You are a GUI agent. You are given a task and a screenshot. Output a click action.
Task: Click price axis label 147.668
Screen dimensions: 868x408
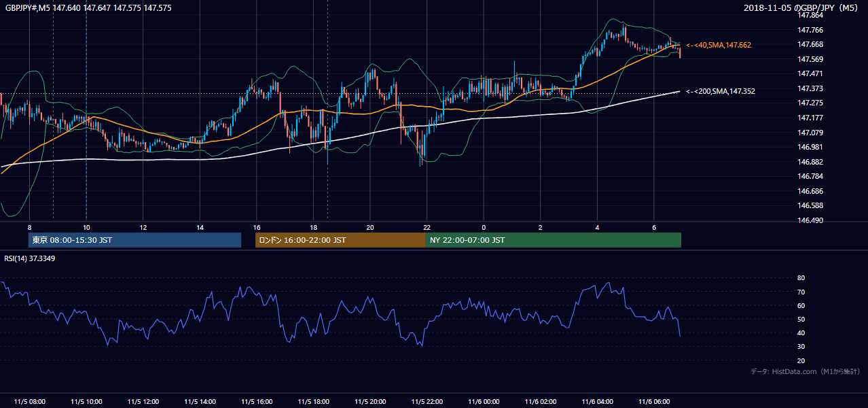(810, 44)
